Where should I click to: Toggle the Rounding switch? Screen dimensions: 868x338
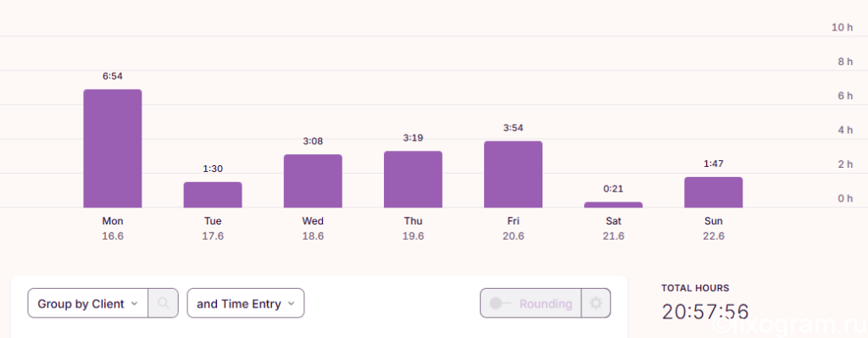pos(500,303)
